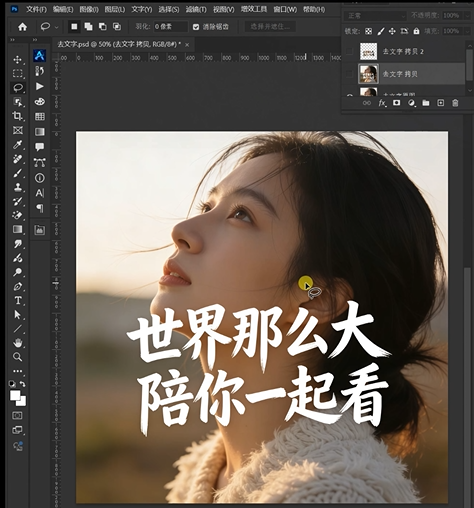Select the Crop tool

click(x=17, y=116)
